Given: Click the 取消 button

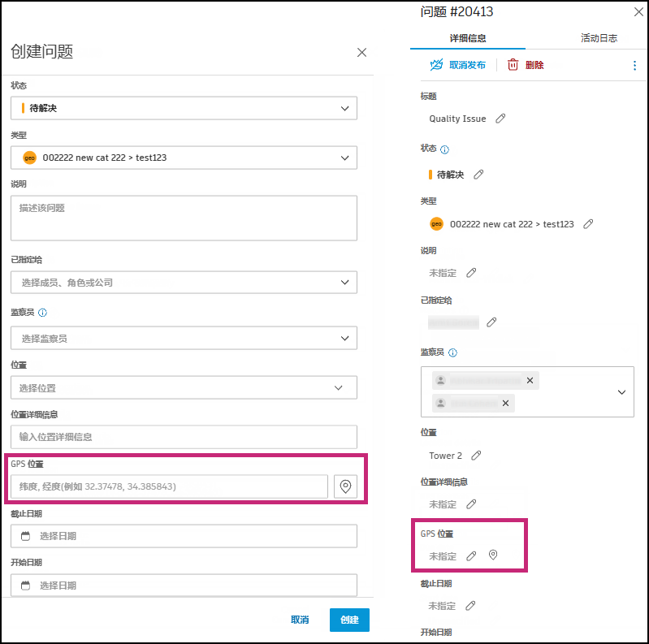Looking at the screenshot, I should (300, 620).
